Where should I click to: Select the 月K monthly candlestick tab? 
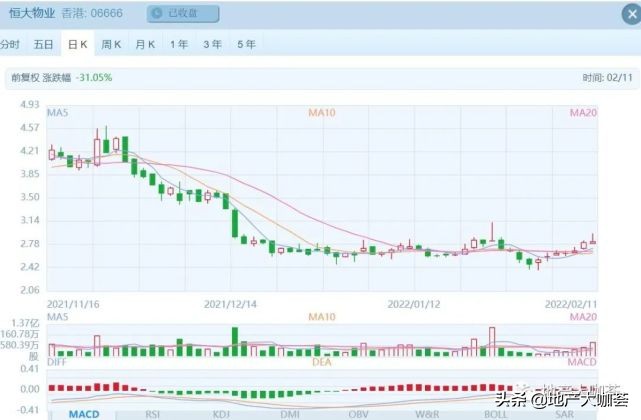[145, 44]
